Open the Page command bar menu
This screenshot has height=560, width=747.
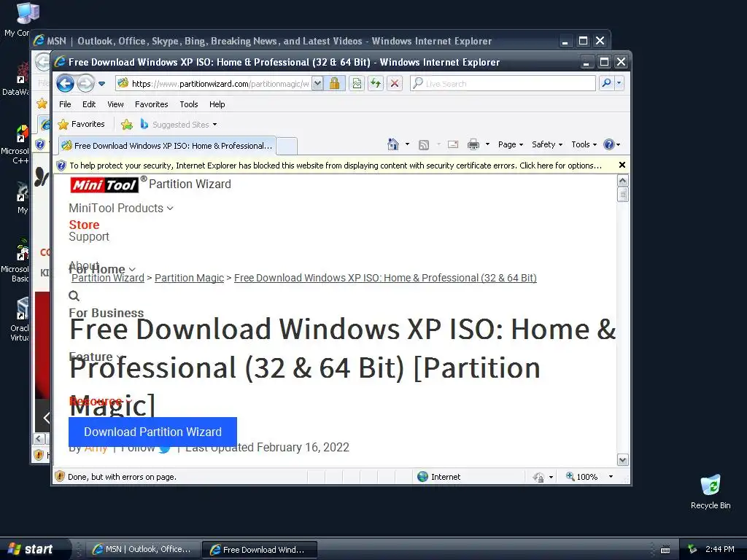click(511, 144)
